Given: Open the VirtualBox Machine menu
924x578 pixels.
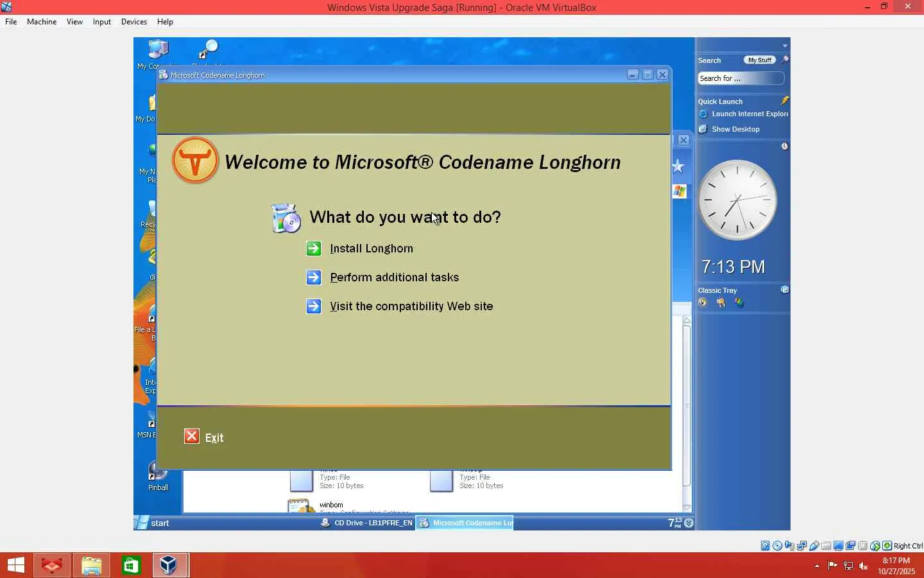Looking at the screenshot, I should (x=42, y=22).
